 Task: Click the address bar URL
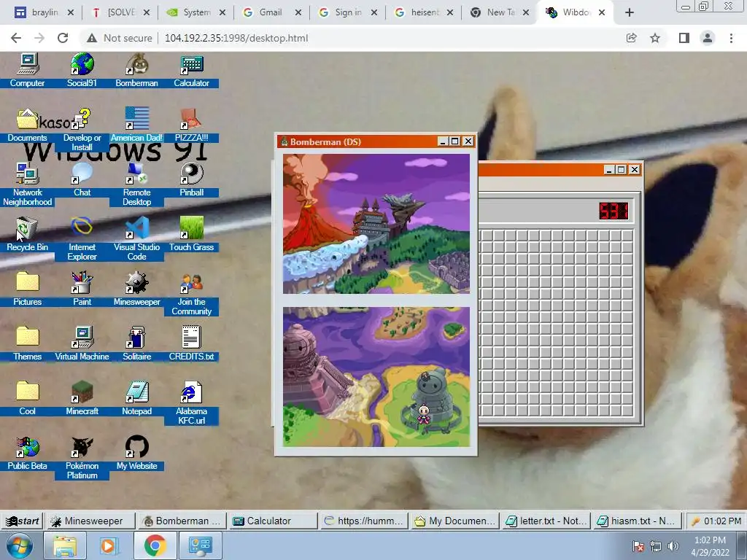(236, 38)
